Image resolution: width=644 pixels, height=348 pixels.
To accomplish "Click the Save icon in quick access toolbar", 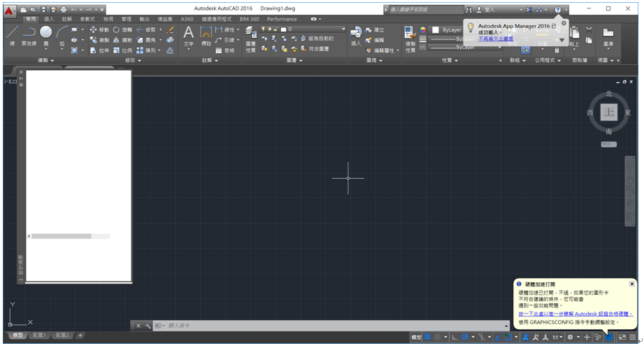I will point(43,10).
